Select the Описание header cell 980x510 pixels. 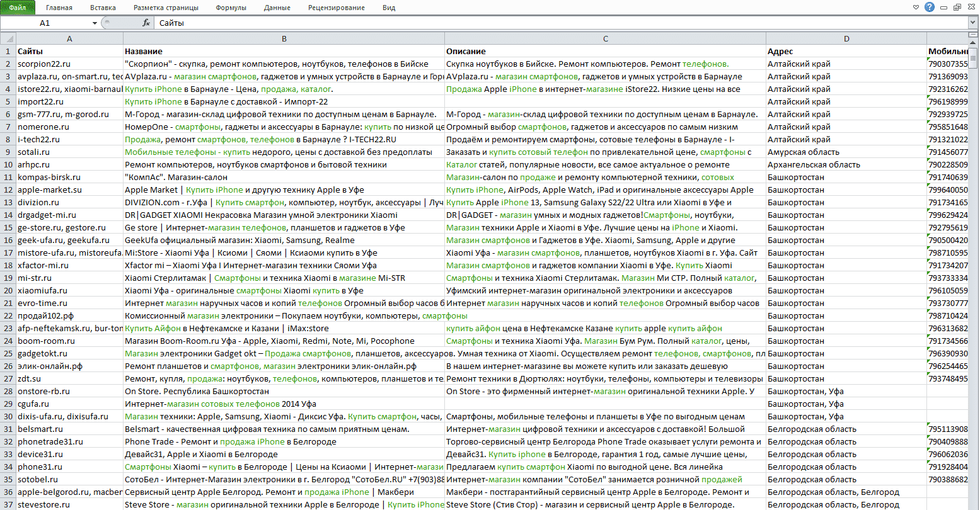point(605,51)
